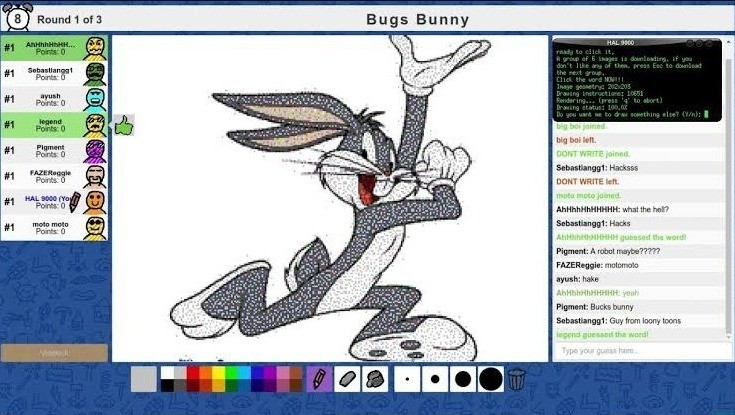This screenshot has height=415, width=735.
Task: Click the alarm clock timer showing 8
Action: (x=18, y=18)
